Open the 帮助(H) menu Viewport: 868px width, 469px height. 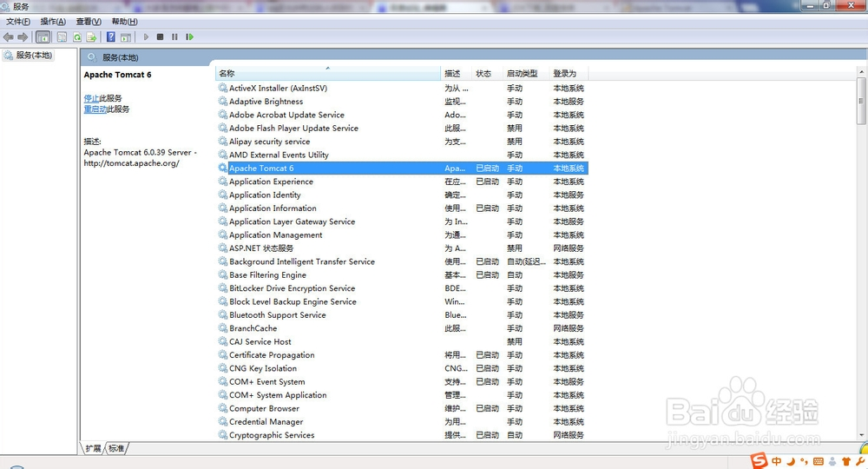124,22
